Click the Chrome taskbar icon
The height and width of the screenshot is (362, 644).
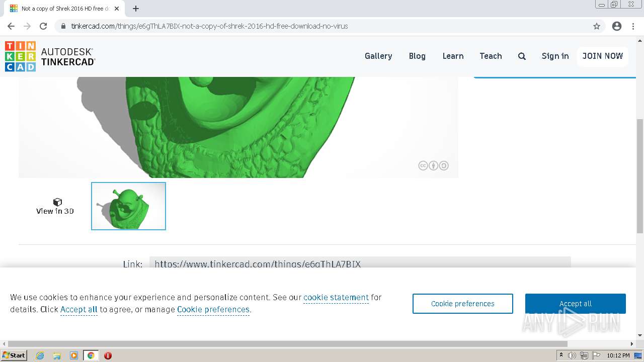(91, 355)
